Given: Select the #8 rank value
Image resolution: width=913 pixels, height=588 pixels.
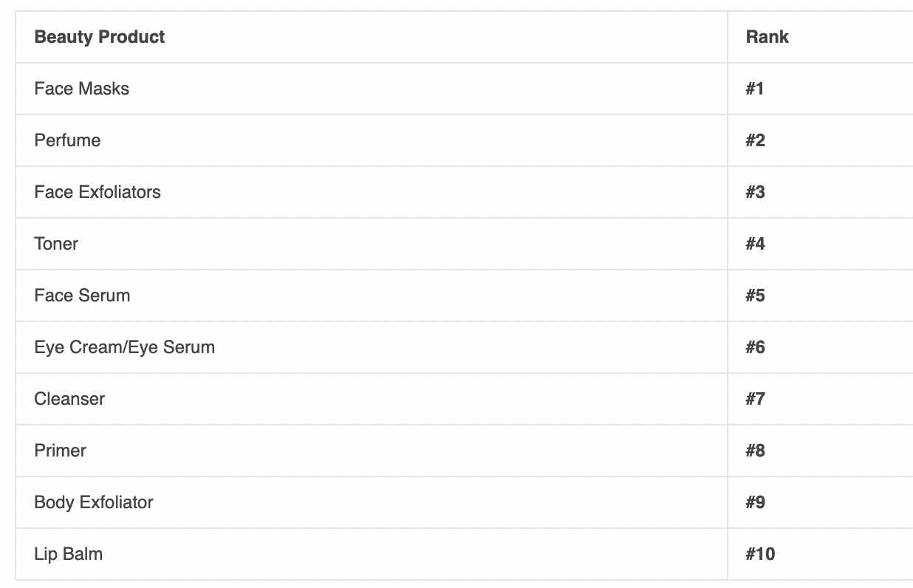Looking at the screenshot, I should (x=756, y=451).
